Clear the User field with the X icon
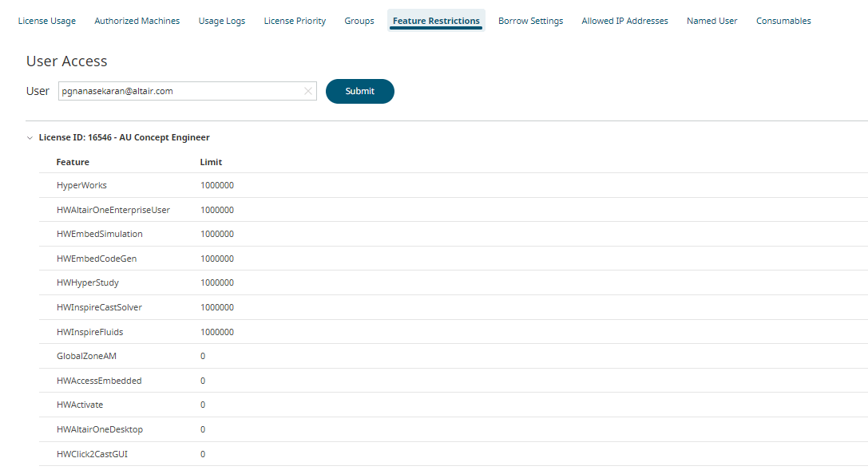The width and height of the screenshot is (868, 470). point(308,91)
